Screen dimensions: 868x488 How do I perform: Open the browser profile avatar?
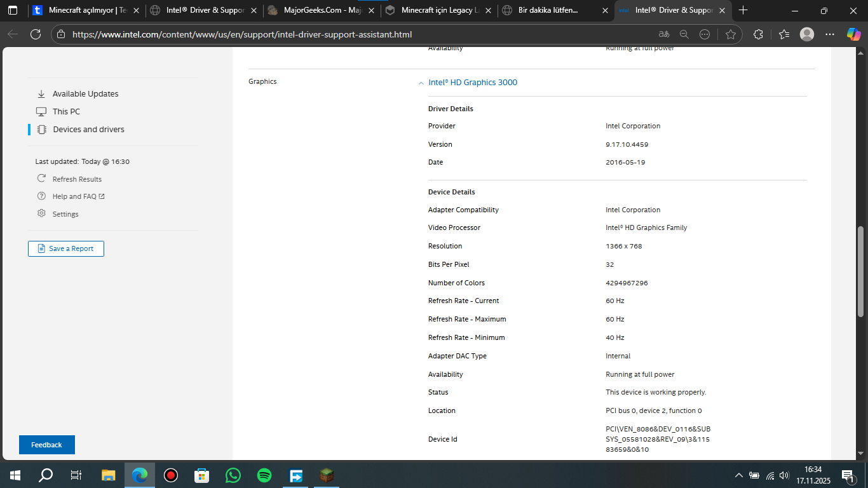807,34
